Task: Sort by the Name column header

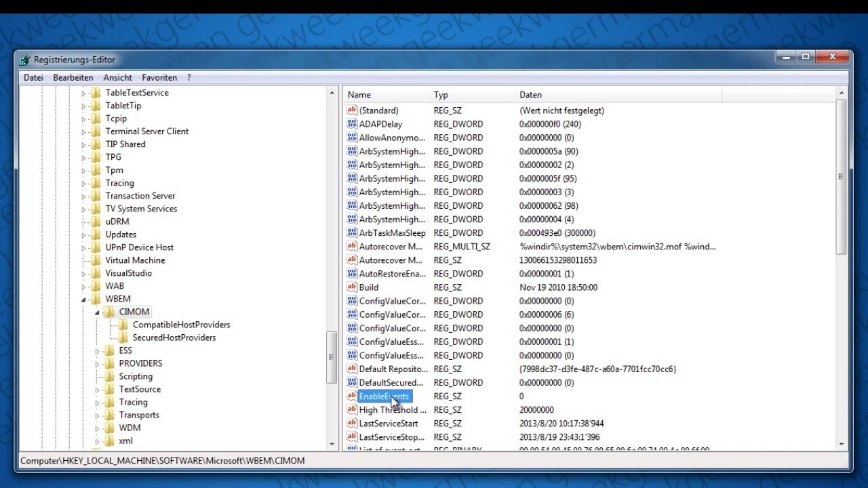Action: (x=386, y=95)
